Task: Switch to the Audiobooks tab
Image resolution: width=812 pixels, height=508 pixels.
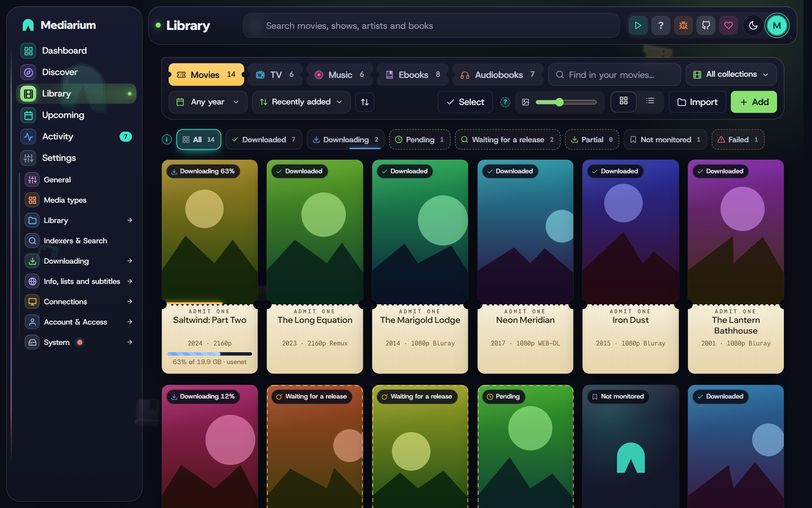Action: point(498,75)
